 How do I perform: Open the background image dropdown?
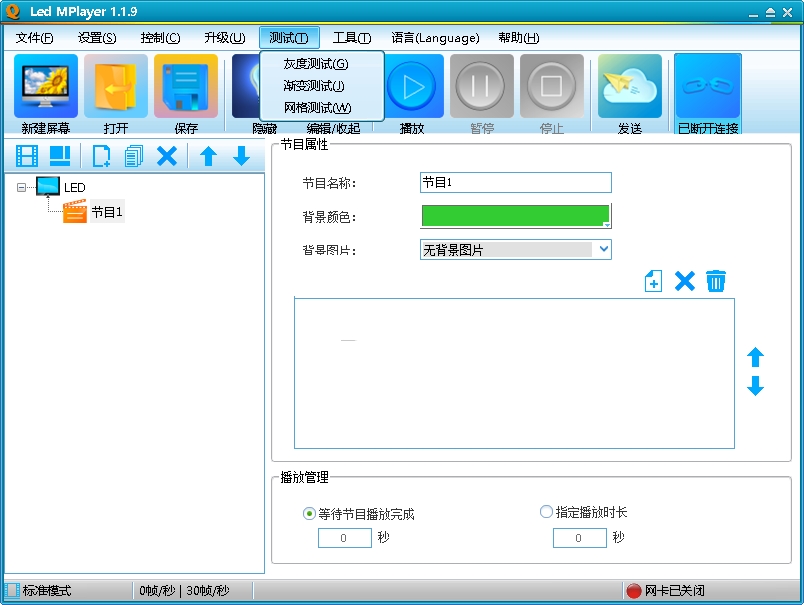[604, 249]
